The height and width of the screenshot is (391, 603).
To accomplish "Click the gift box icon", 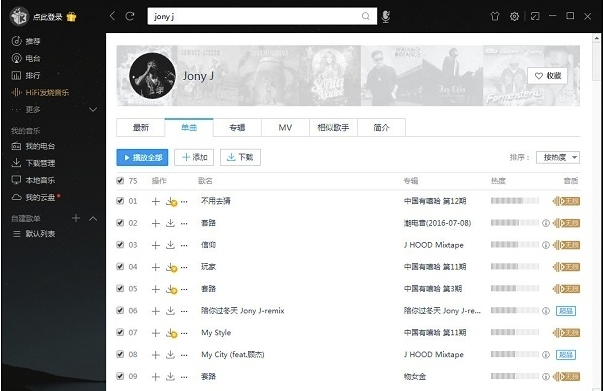I will (72, 17).
